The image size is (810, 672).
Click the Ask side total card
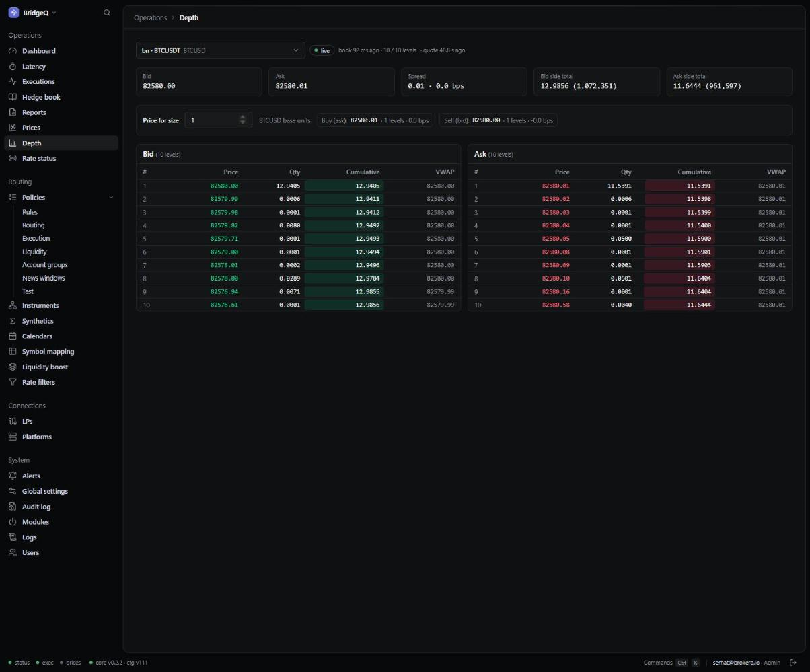(729, 81)
